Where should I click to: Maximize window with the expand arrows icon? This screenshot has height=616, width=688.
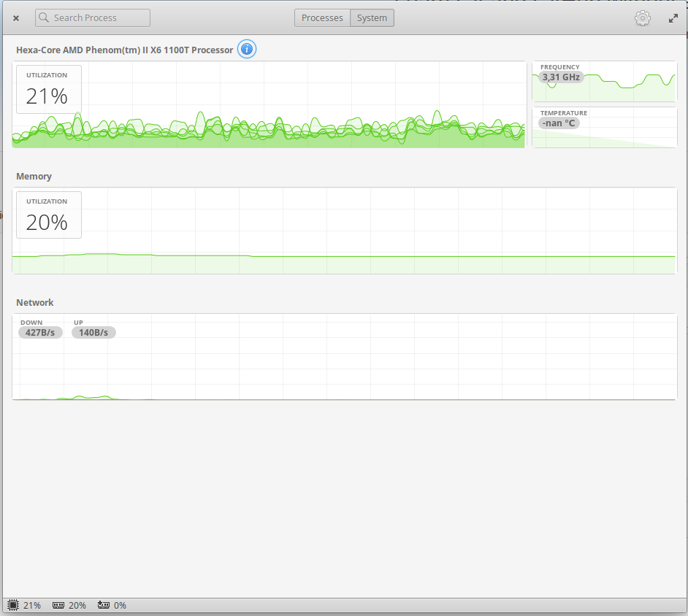click(673, 18)
